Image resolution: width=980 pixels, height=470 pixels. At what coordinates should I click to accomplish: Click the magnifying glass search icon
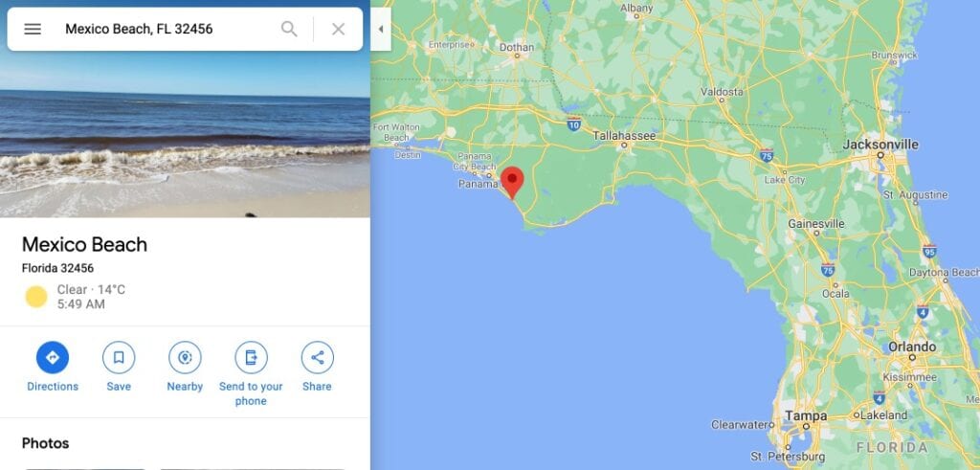click(289, 29)
